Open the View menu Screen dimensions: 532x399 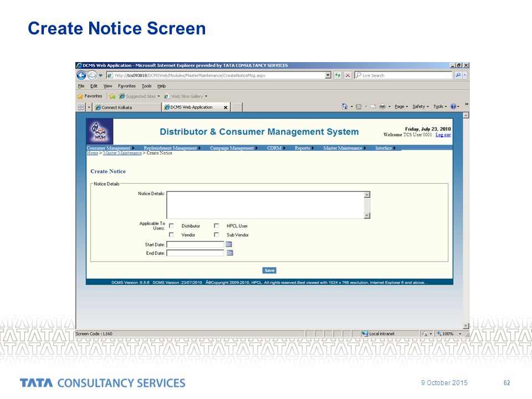click(108, 86)
